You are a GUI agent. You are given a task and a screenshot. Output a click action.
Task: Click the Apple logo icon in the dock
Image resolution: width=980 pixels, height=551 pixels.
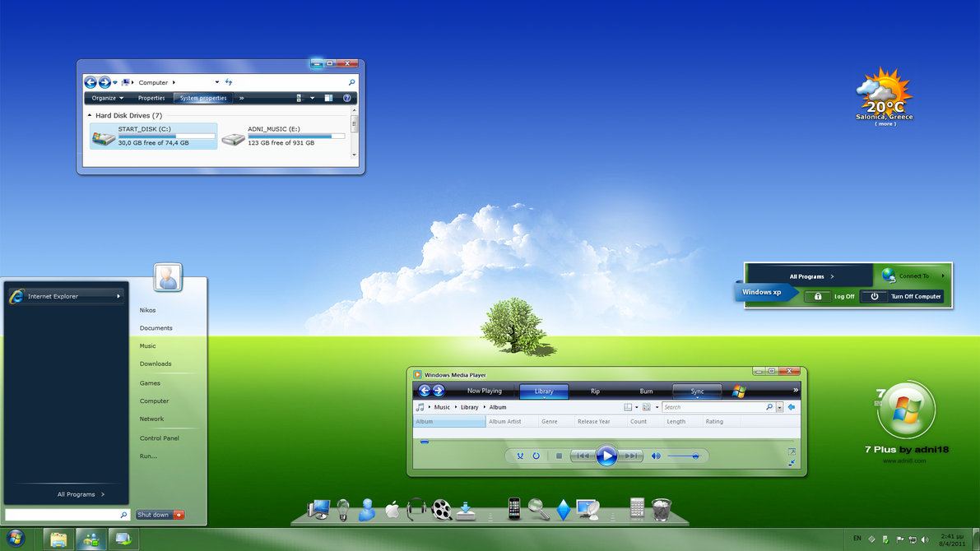pos(392,510)
